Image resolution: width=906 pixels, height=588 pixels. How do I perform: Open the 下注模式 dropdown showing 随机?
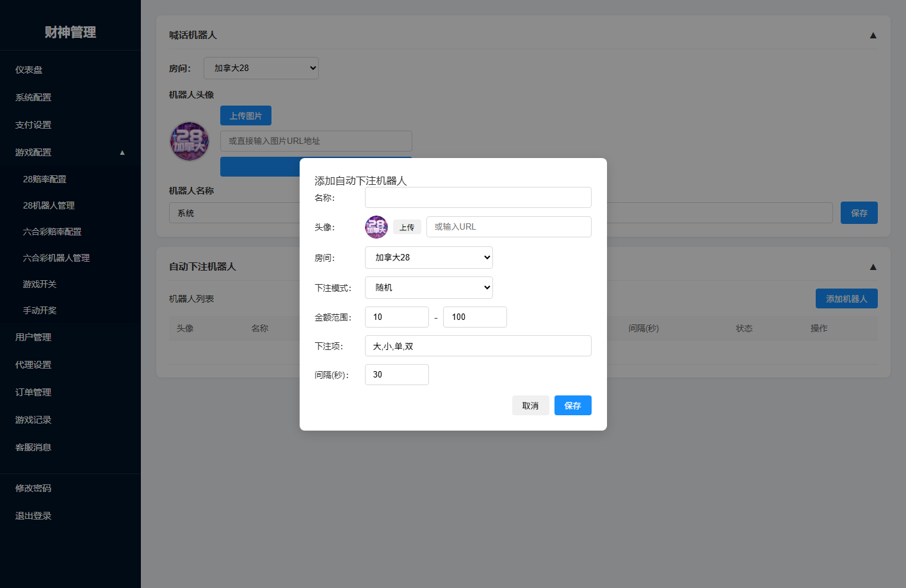coord(429,287)
